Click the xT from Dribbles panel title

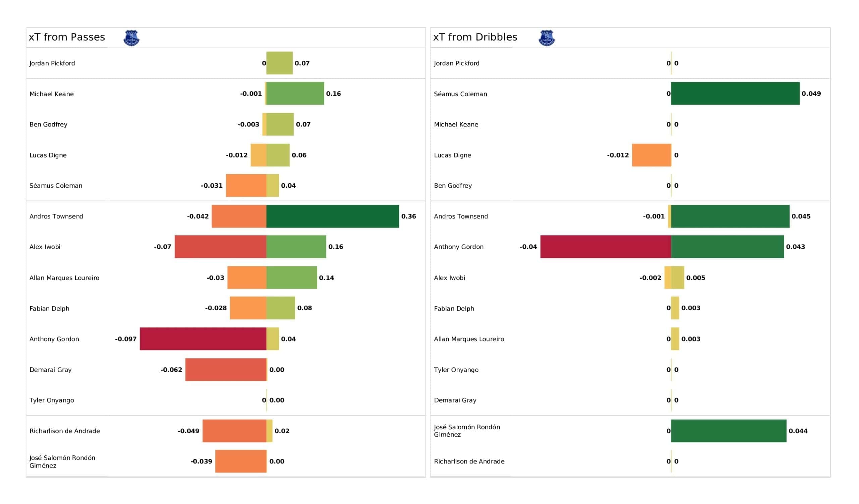point(475,37)
